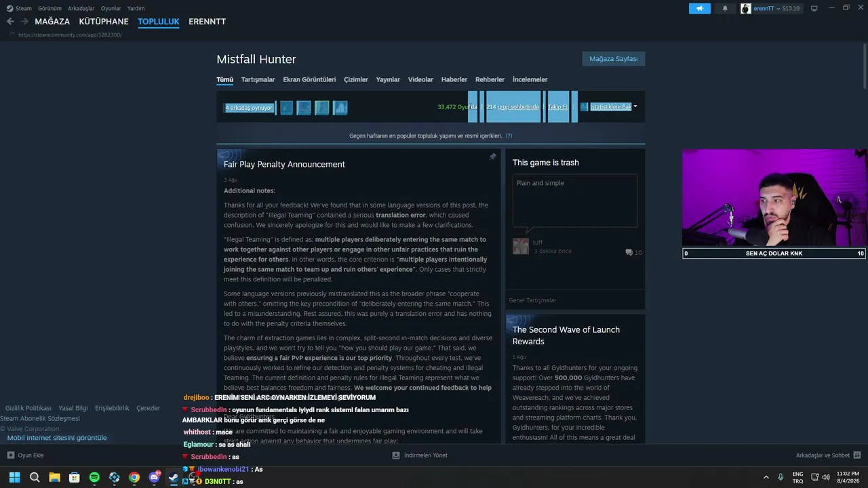Open the notifications bell
The height and width of the screenshot is (488, 868).
pos(725,8)
